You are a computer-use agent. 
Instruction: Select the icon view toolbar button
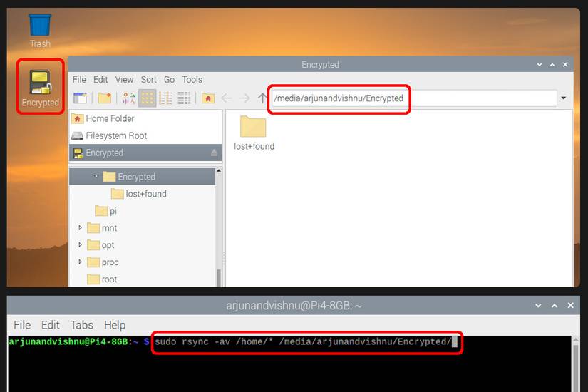148,98
